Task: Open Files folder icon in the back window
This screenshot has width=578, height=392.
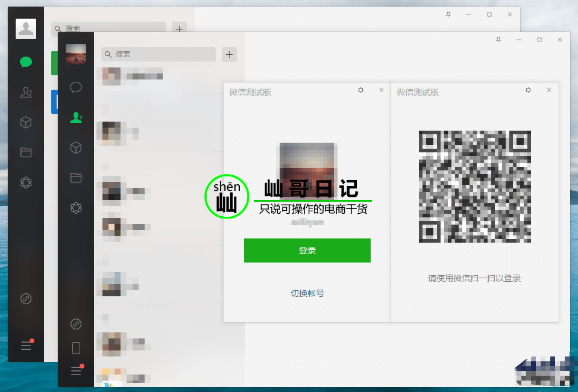Action: click(26, 152)
